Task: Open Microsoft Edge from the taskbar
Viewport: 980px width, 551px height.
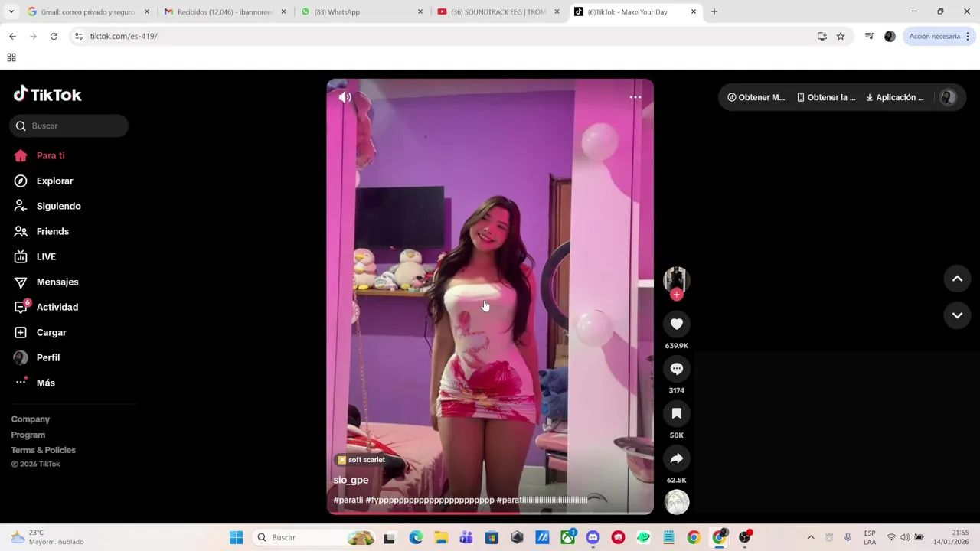Action: 415,537
